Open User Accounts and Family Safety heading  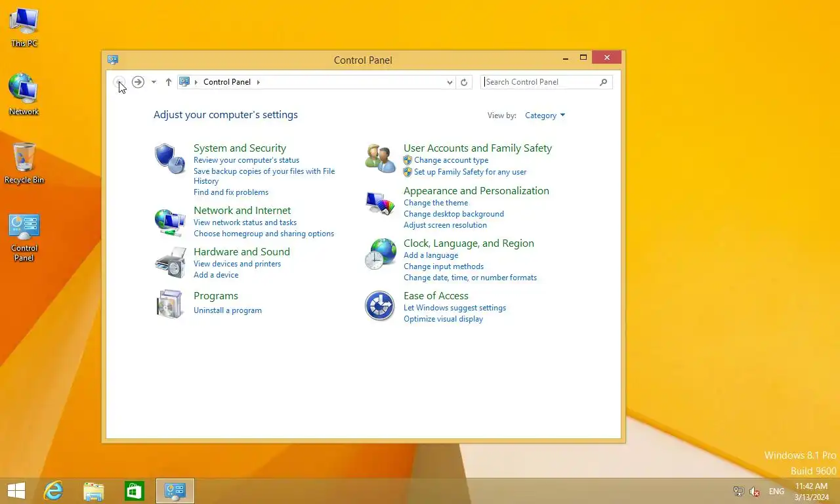click(x=478, y=148)
